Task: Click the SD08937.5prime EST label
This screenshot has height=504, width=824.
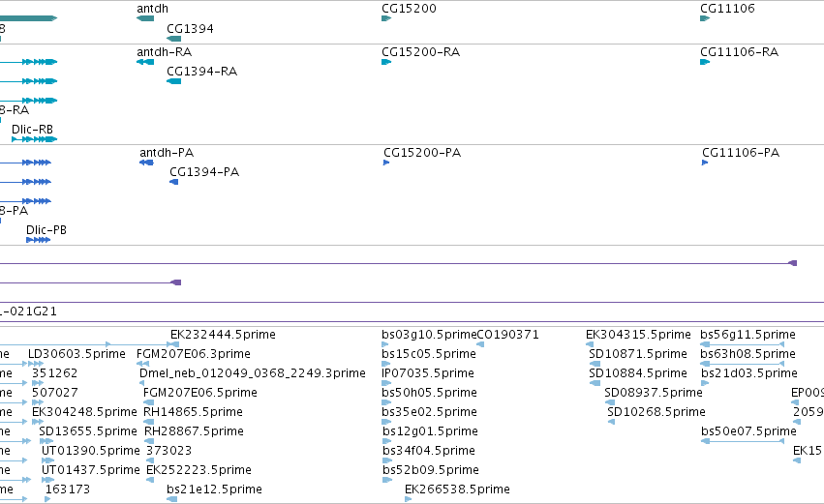Action: click(654, 393)
